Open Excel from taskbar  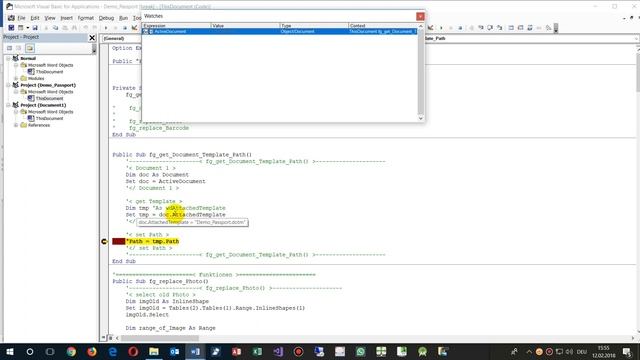click(257, 351)
